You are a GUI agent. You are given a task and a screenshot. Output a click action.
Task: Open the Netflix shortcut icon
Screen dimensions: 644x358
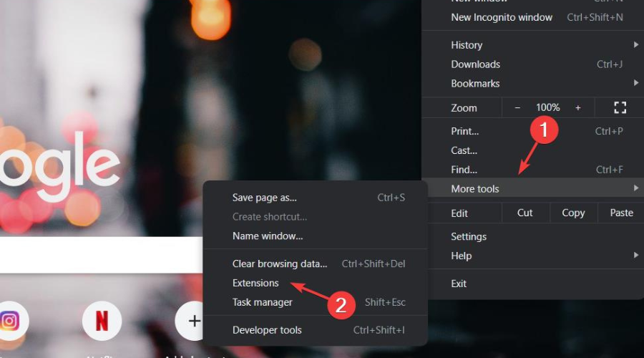click(102, 321)
